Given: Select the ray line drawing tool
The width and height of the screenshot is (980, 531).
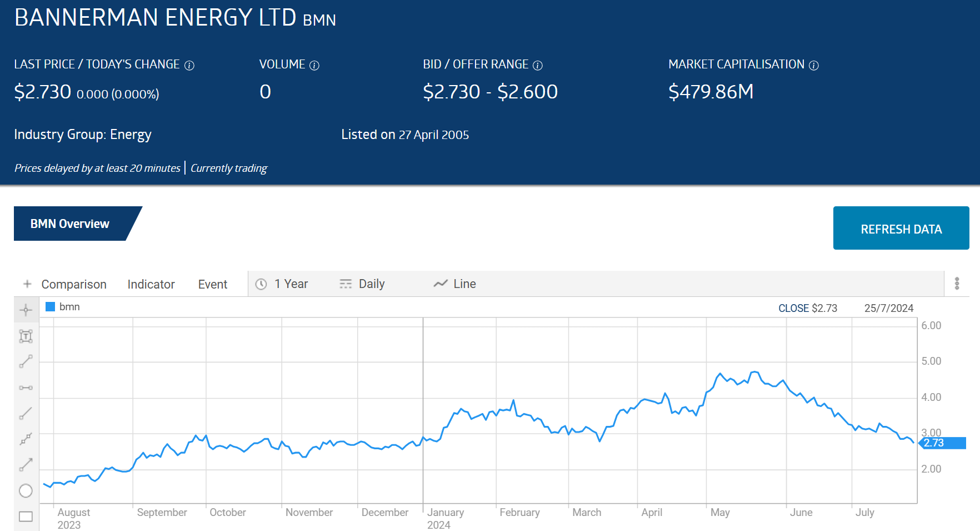Looking at the screenshot, I should pyautogui.click(x=26, y=413).
